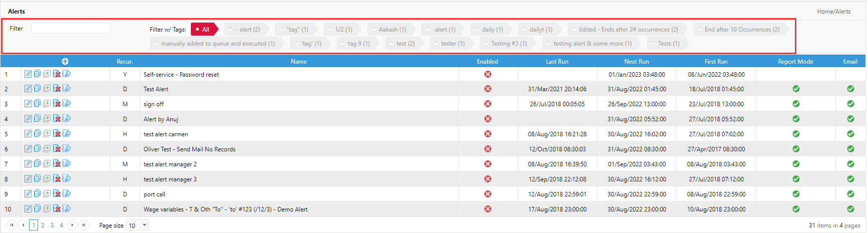Image resolution: width=868 pixels, height=233 pixels.
Task: Copy the Test Alert row
Action: [x=37, y=89]
